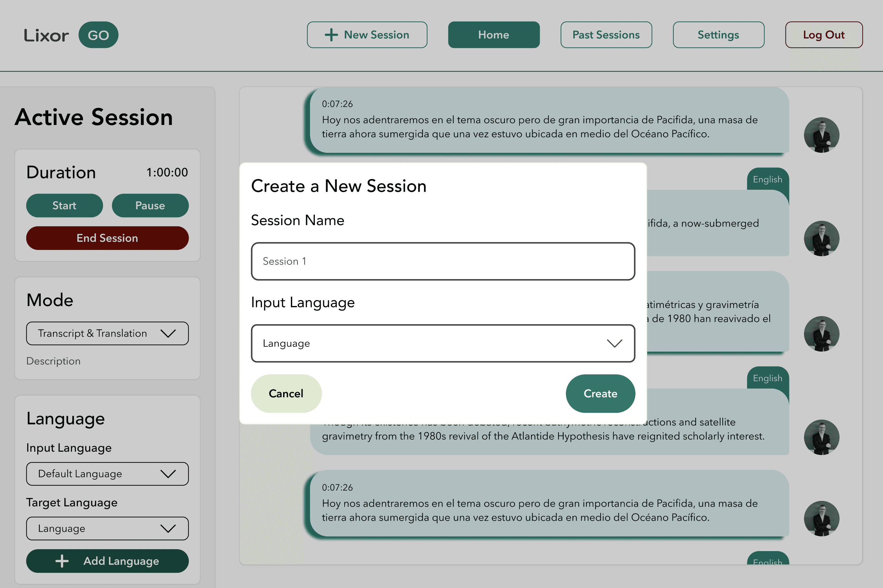Screen dimensions: 883x588
Task: Click the speaker avatar beside the first English message
Action: [x=821, y=239]
